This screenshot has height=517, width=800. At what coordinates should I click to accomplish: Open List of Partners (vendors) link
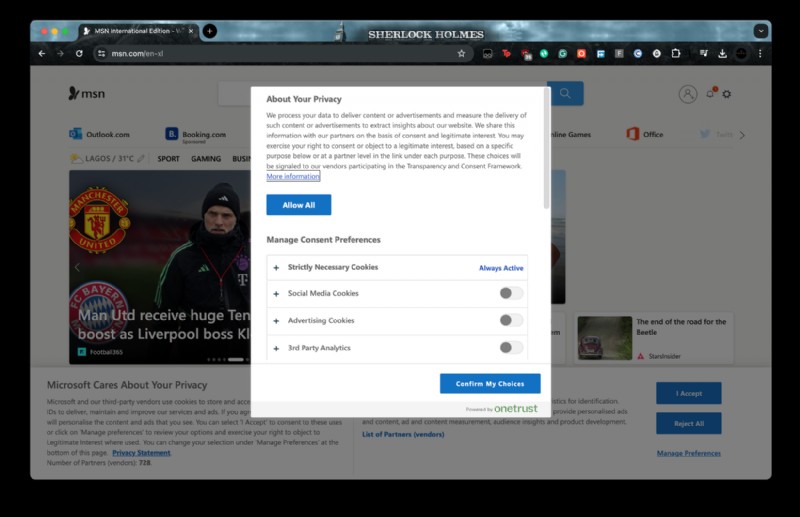click(x=403, y=434)
